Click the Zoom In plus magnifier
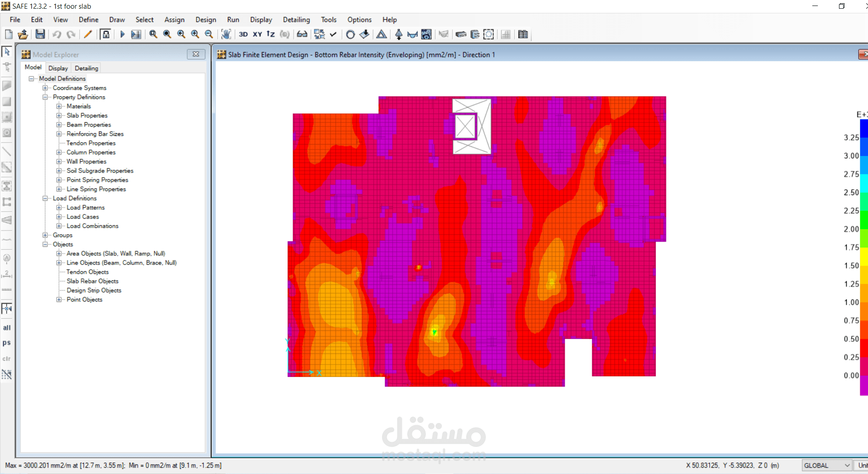Image resolution: width=868 pixels, height=474 pixels. 195,35
